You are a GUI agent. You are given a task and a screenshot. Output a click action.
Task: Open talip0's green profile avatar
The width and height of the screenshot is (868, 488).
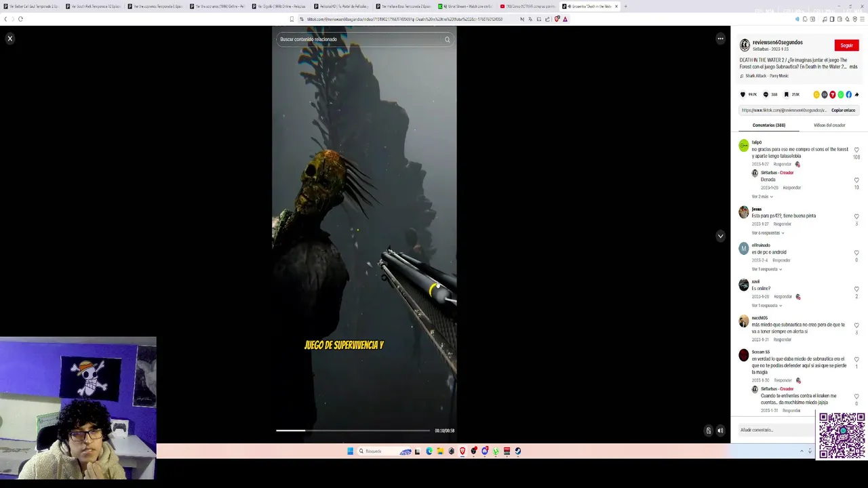744,145
